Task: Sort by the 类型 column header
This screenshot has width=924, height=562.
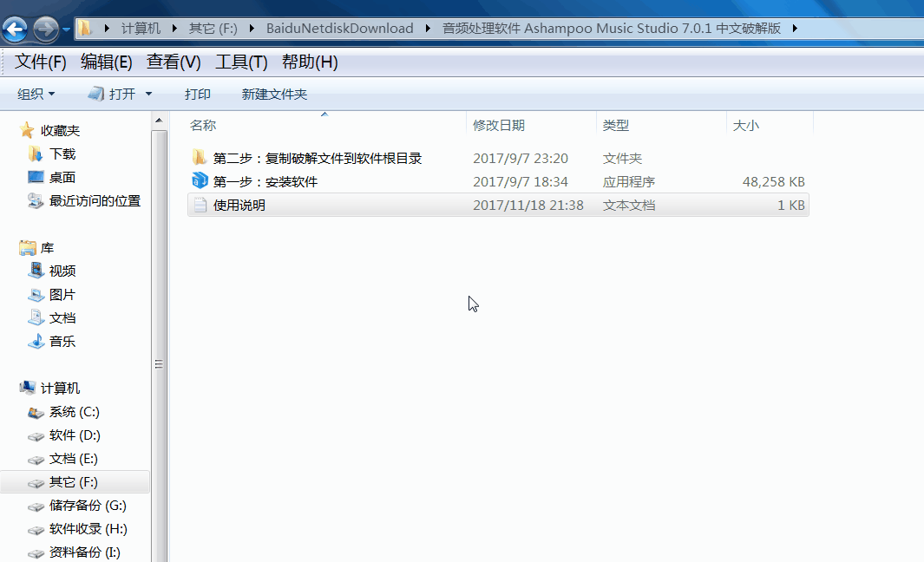Action: click(616, 126)
